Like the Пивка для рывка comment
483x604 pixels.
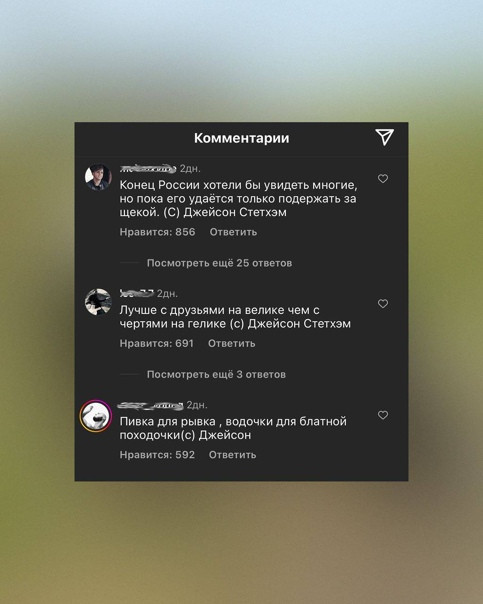point(382,415)
